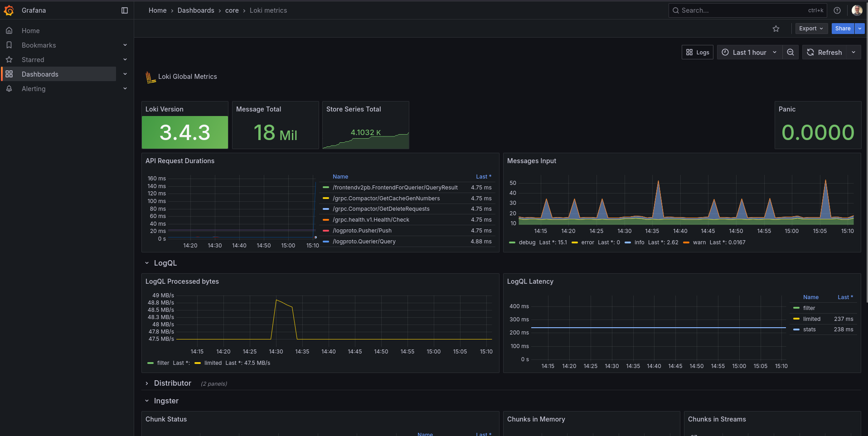Open Dashboards in sidebar menu
Viewport: 868px width, 436px height.
[x=40, y=74]
